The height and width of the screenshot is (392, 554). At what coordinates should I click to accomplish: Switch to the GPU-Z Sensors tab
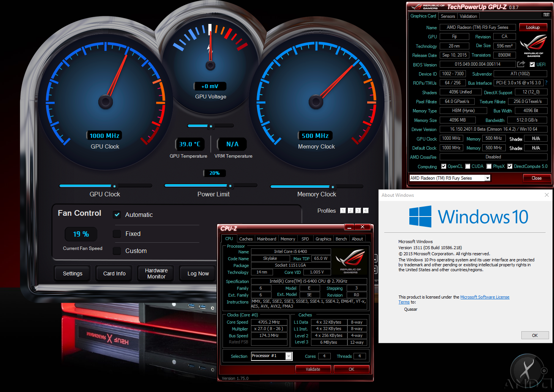pyautogui.click(x=448, y=16)
